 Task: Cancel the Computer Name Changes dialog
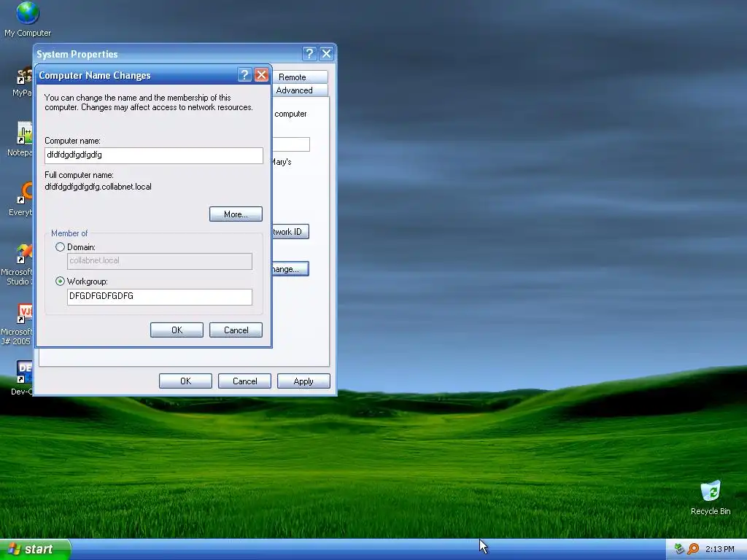click(x=236, y=330)
